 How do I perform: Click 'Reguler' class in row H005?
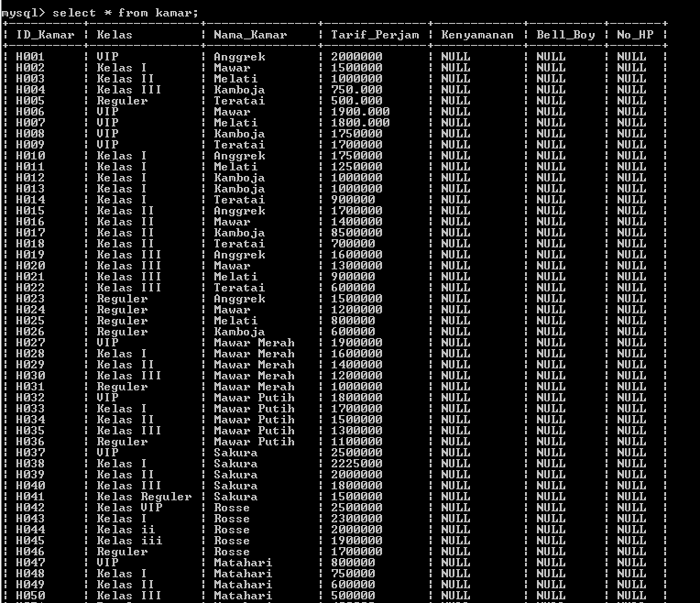(122, 101)
